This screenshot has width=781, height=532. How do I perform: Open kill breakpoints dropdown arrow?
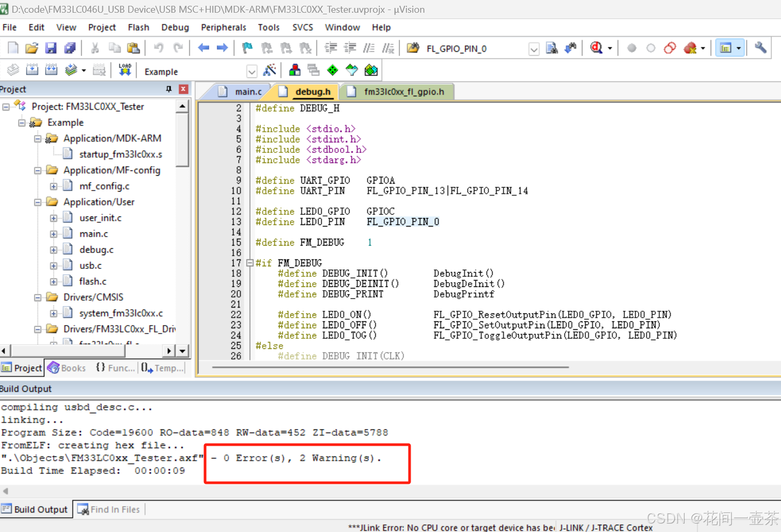(703, 48)
